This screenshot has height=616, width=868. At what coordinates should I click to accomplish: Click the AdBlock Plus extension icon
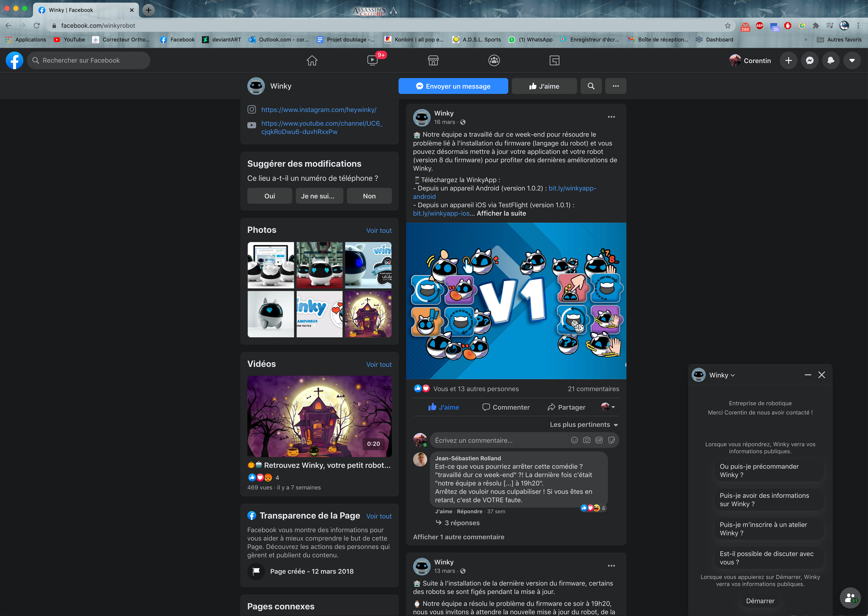(x=759, y=25)
